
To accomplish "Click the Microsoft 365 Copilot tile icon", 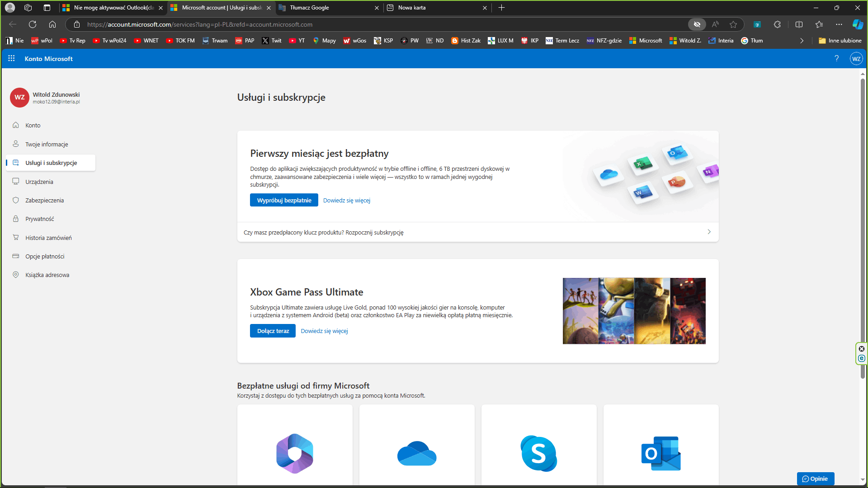I will pos(295,453).
